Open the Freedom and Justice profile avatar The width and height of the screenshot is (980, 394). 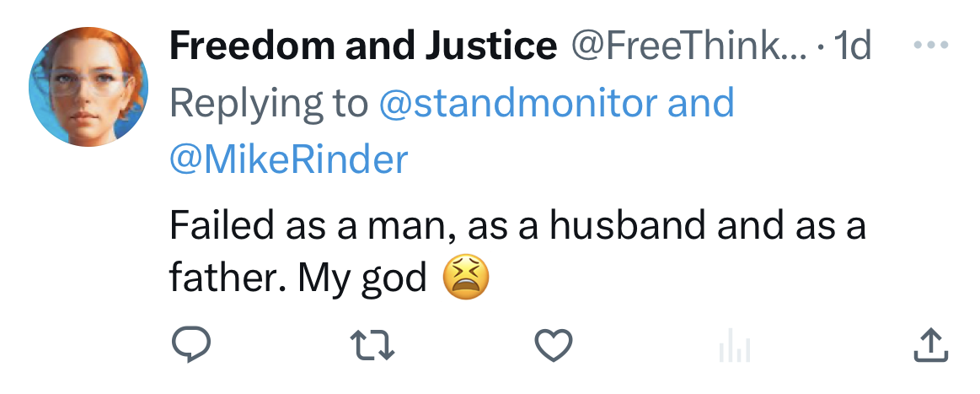pyautogui.click(x=88, y=87)
